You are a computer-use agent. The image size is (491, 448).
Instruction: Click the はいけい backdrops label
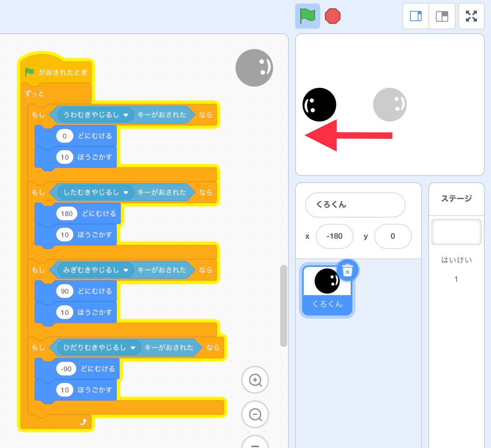(x=457, y=260)
